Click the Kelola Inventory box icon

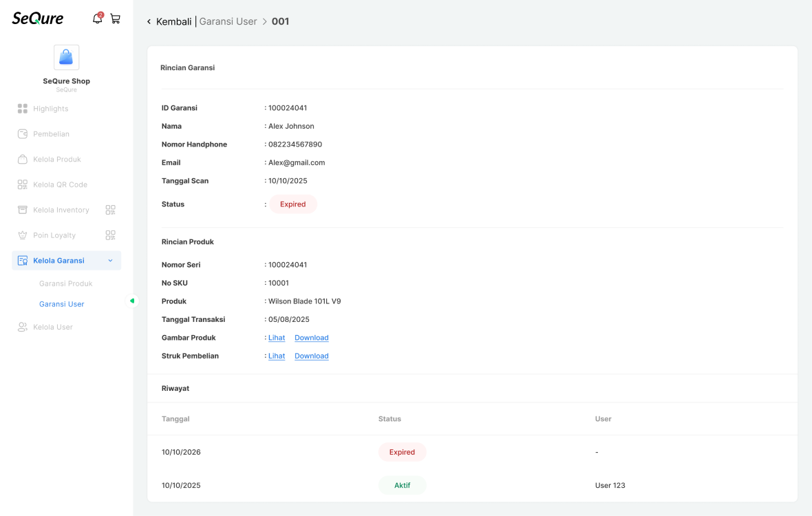coord(22,210)
